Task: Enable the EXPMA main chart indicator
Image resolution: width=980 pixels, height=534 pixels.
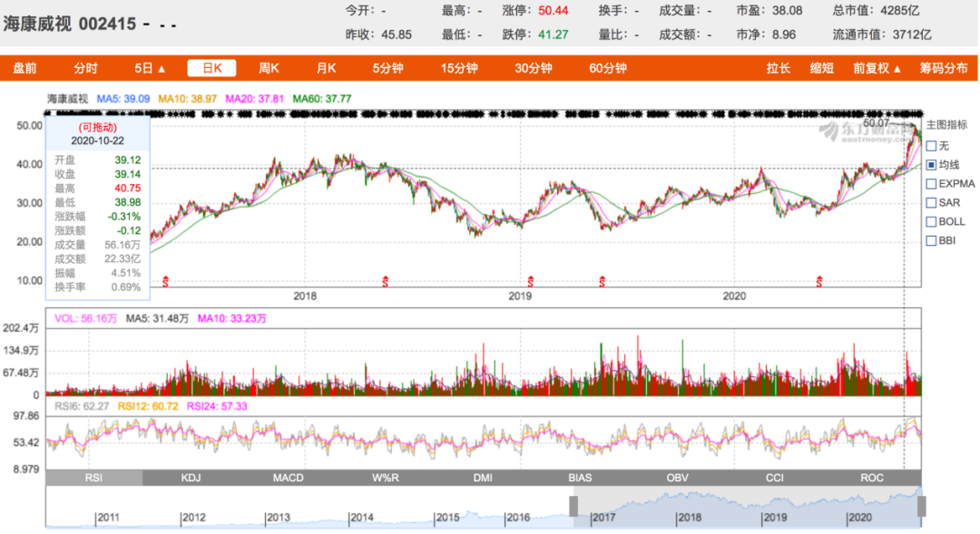Action: (x=931, y=183)
